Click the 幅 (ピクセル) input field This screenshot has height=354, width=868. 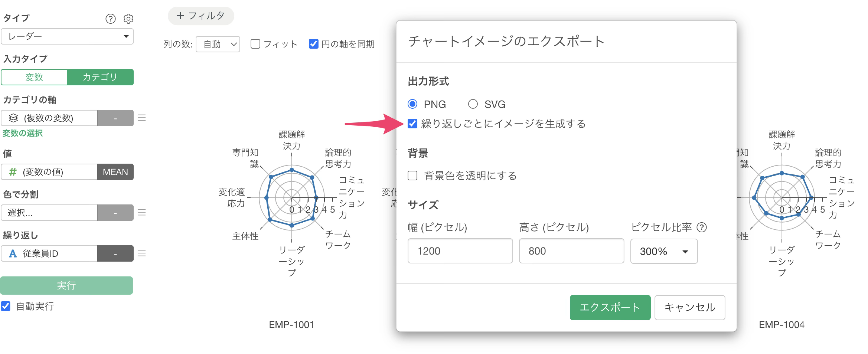coord(460,251)
